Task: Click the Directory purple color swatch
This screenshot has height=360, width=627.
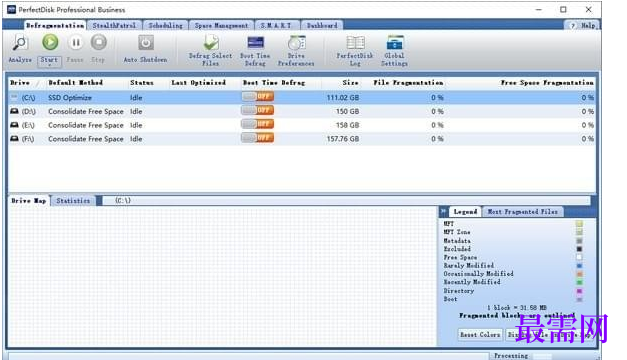Action: click(579, 291)
